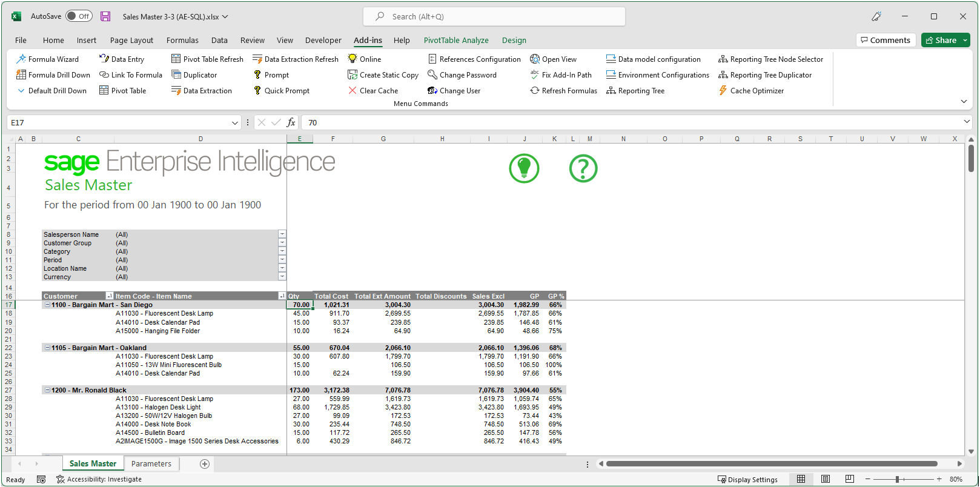Screen dimensions: 980x487
Task: Open the Comments pane button
Action: point(884,41)
